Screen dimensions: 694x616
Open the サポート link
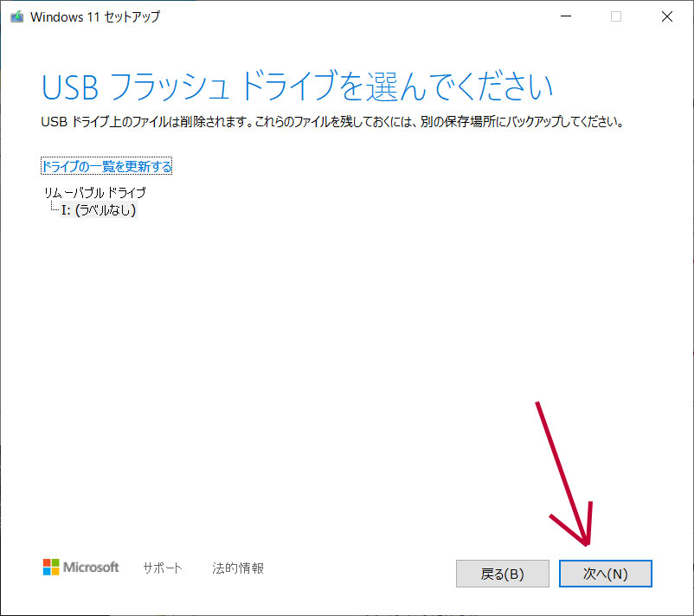[163, 568]
